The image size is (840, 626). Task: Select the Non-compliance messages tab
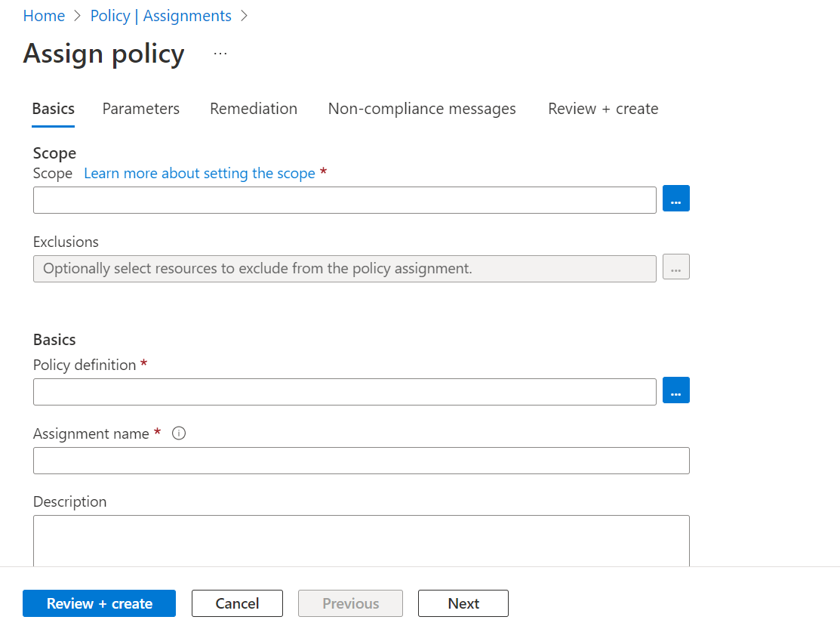tap(421, 109)
